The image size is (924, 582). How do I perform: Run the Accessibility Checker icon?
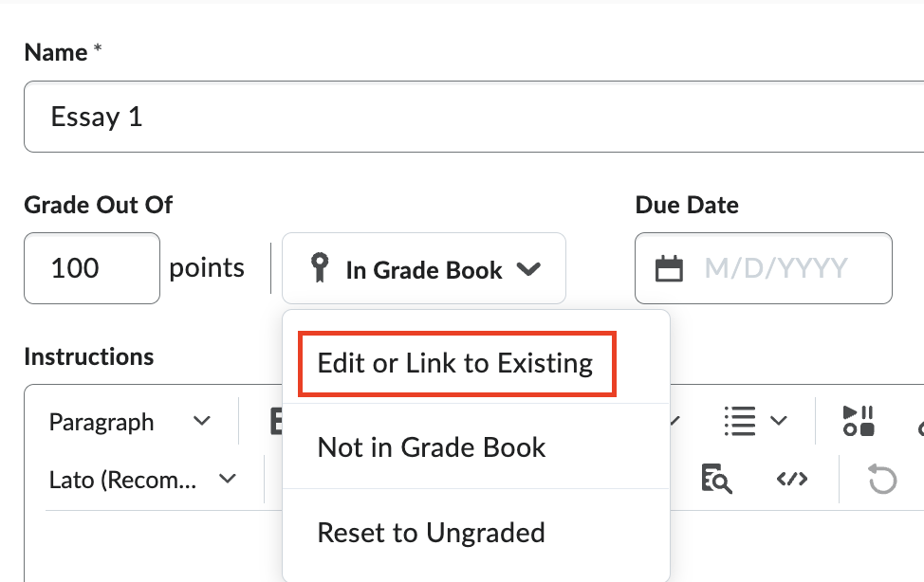(716, 480)
